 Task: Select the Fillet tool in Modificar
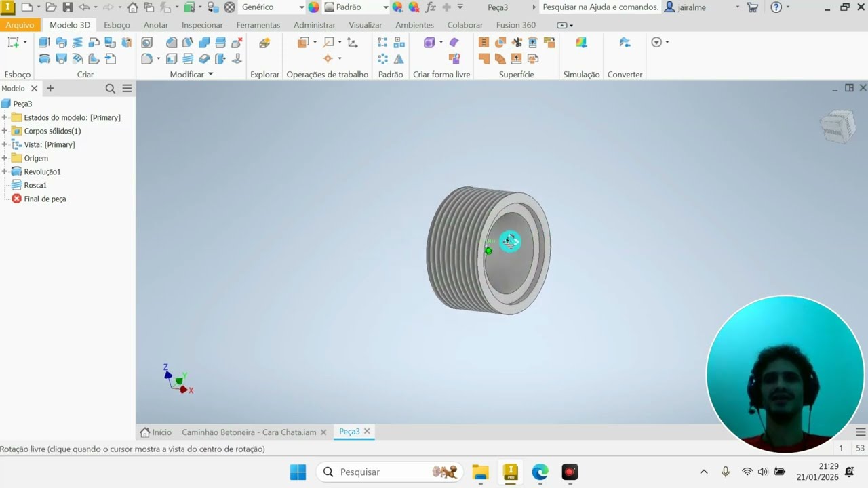(146, 59)
